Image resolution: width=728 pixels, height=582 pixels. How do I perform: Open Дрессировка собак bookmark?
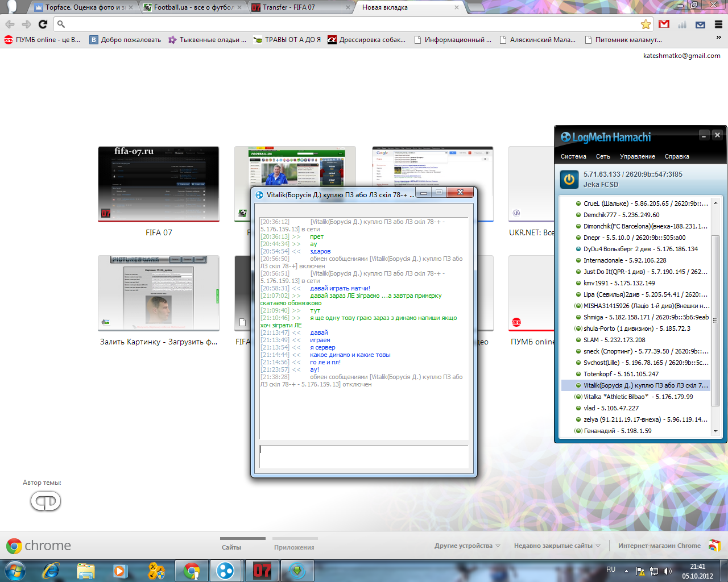(x=367, y=40)
